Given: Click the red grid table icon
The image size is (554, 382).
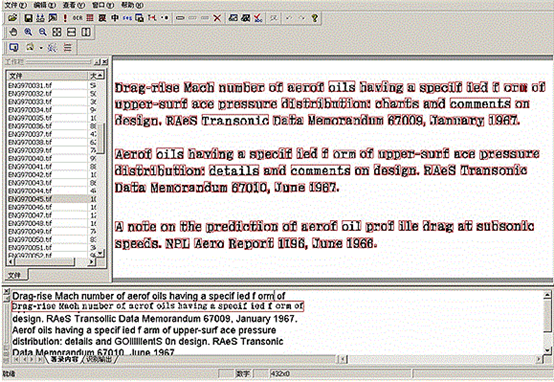Looking at the screenshot, I should pyautogui.click(x=90, y=18).
